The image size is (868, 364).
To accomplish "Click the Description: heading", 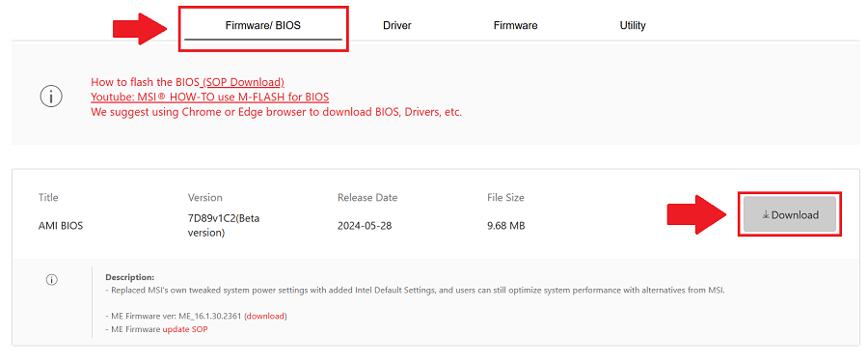I will 129,277.
